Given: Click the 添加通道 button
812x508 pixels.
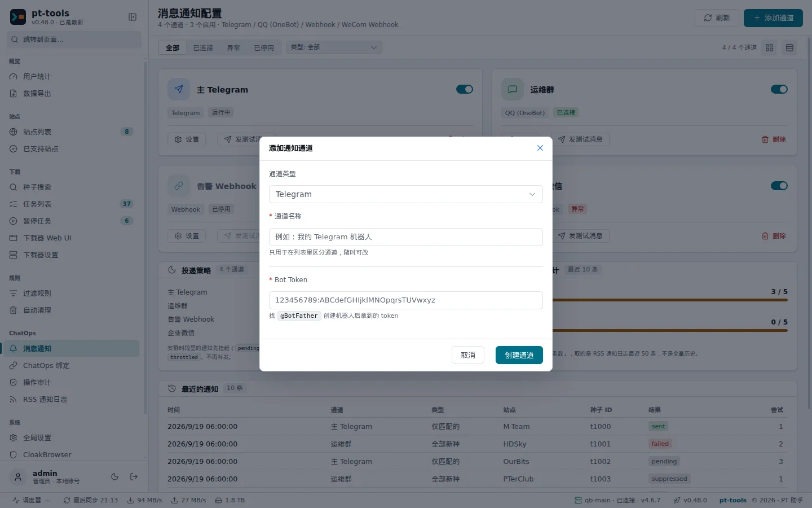Looking at the screenshot, I should 773,18.
